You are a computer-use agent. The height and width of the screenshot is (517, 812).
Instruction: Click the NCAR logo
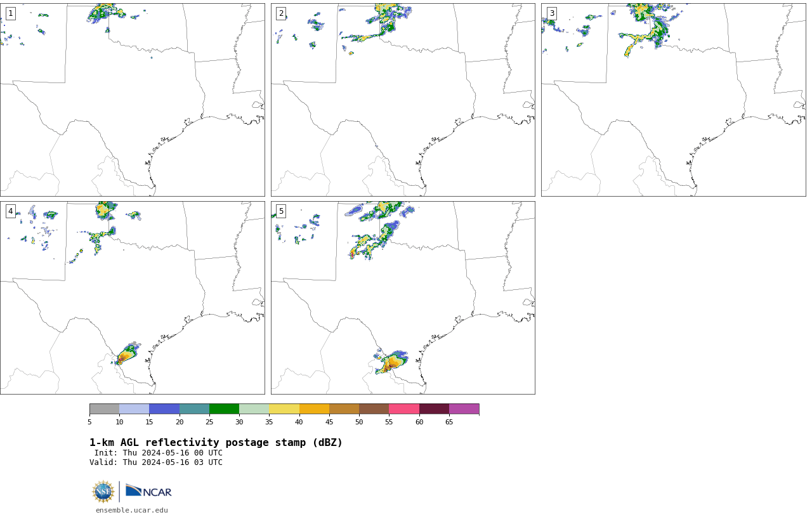tap(148, 491)
